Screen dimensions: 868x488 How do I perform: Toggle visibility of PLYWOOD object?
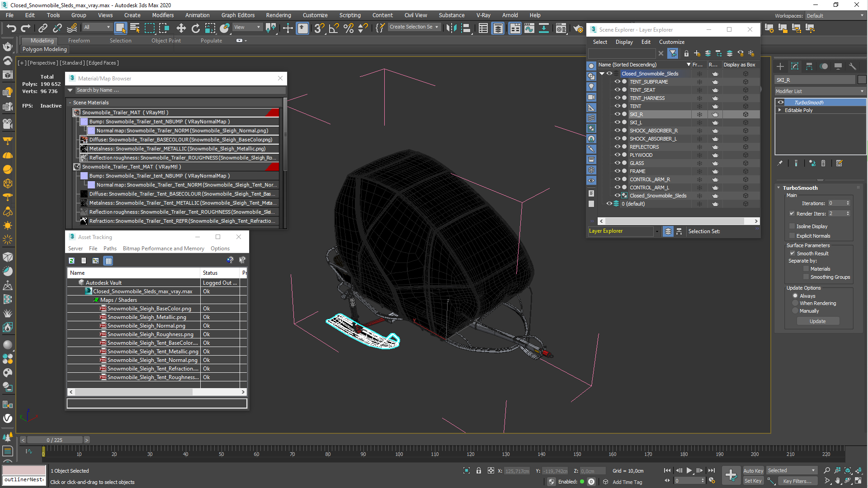pyautogui.click(x=617, y=155)
